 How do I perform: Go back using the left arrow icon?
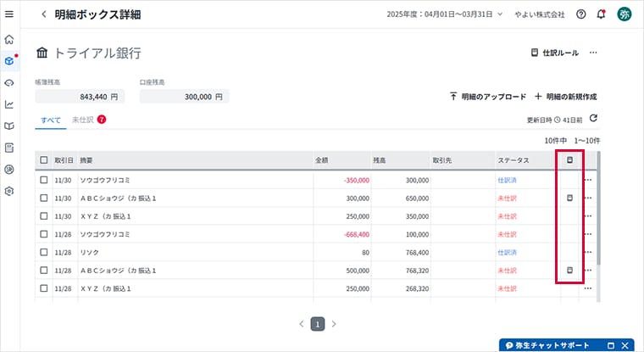click(43, 14)
